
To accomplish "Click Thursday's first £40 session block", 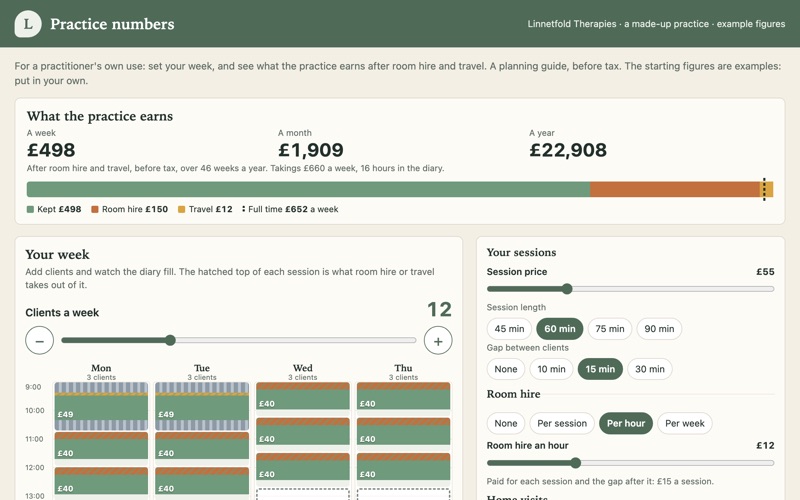I will click(x=403, y=396).
